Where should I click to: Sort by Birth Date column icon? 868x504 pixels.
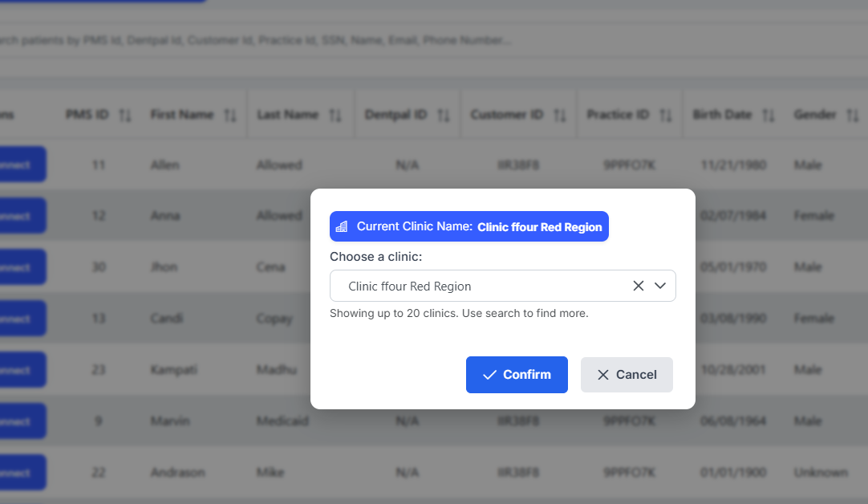(769, 116)
